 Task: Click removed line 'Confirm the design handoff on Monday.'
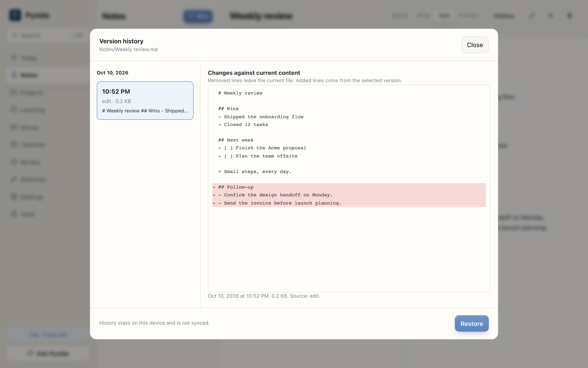tap(349, 195)
